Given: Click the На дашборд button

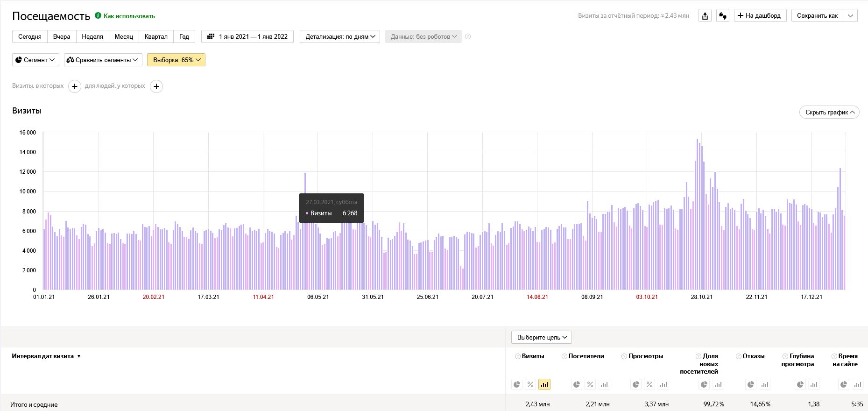Looking at the screenshot, I should click(x=760, y=16).
